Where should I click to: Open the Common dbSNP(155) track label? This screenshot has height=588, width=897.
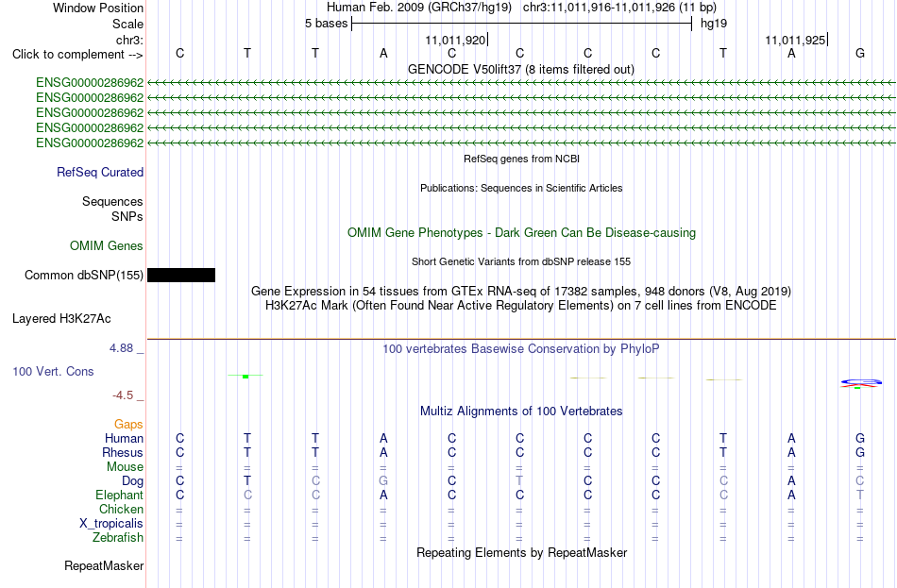[x=84, y=276]
